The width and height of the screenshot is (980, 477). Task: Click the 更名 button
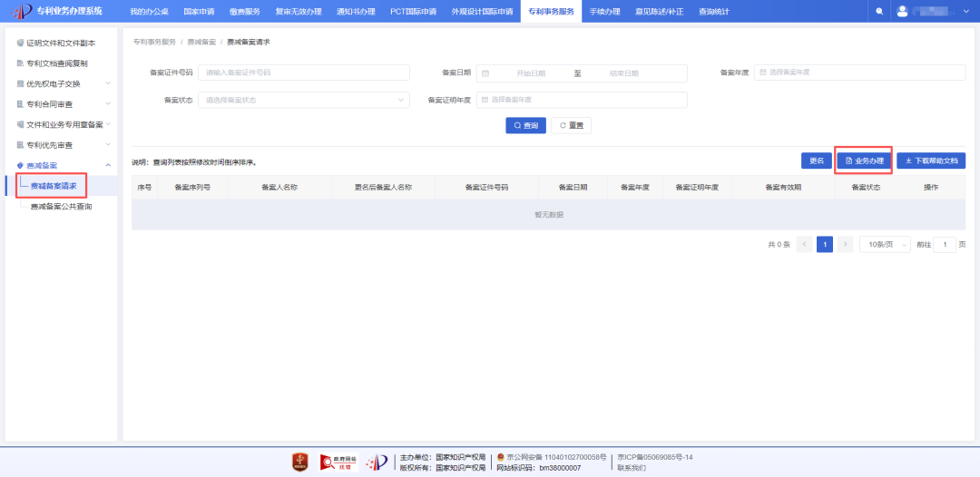click(817, 161)
